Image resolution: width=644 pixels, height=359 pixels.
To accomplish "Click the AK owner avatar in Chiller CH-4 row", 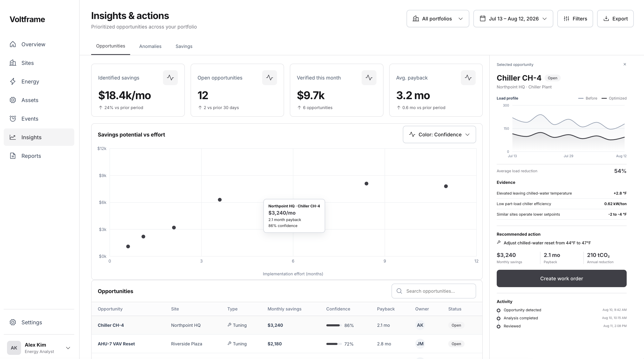I will pyautogui.click(x=420, y=325).
